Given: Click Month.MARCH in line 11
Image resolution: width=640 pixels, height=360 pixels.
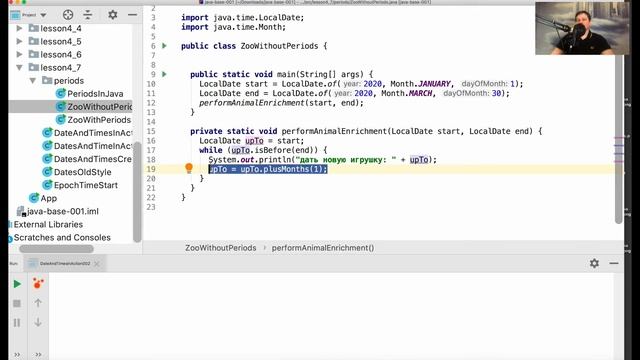Looking at the screenshot, I should tap(407, 93).
